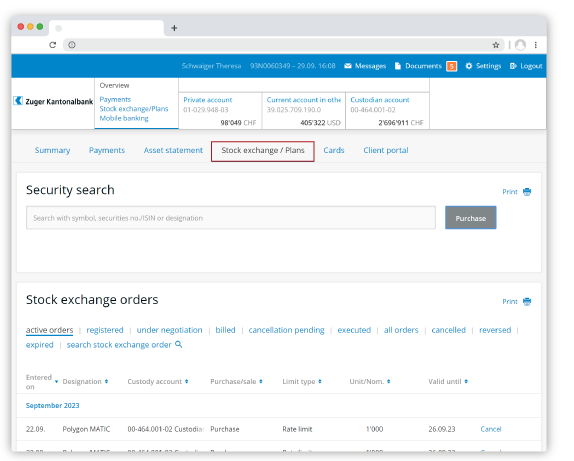This screenshot has height=461, width=574.
Task: Show executed orders
Action: 354,330
